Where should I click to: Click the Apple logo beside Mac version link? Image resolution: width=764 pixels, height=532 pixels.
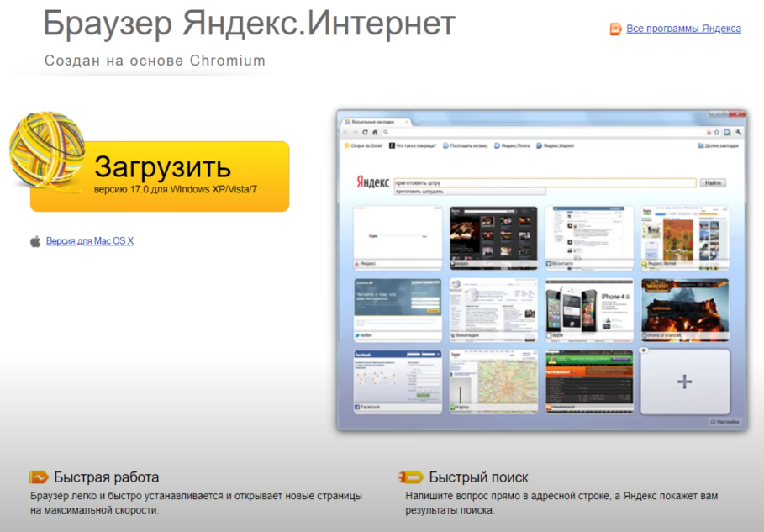coord(35,241)
